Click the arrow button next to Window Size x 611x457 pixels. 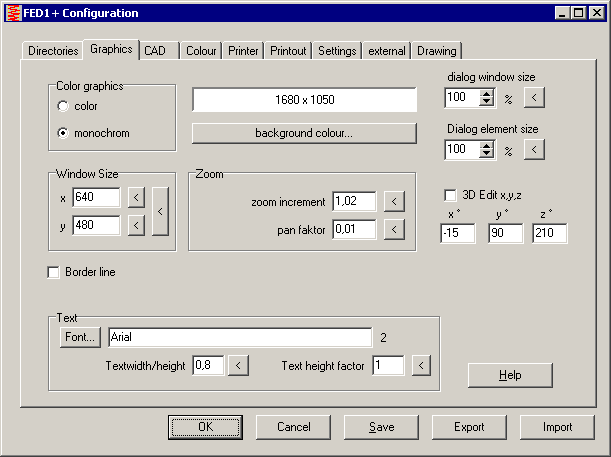pos(137,197)
